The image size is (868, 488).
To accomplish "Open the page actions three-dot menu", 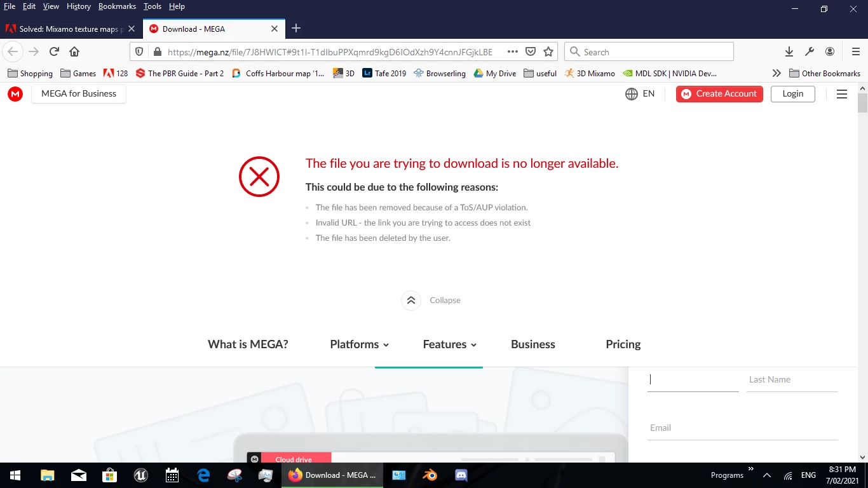I will click(513, 51).
